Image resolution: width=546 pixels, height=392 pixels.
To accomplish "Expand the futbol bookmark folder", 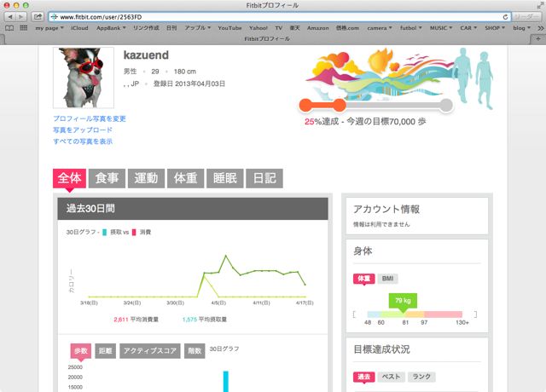I will click(x=411, y=28).
